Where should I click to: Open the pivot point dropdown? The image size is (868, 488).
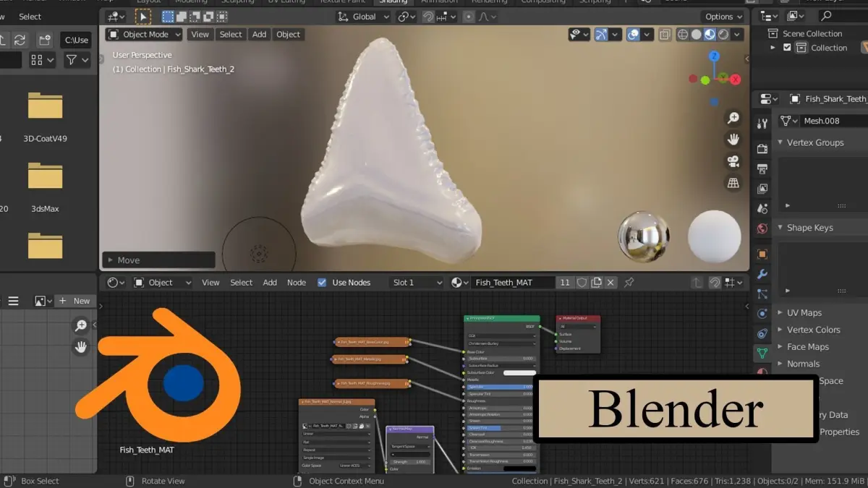click(x=407, y=17)
